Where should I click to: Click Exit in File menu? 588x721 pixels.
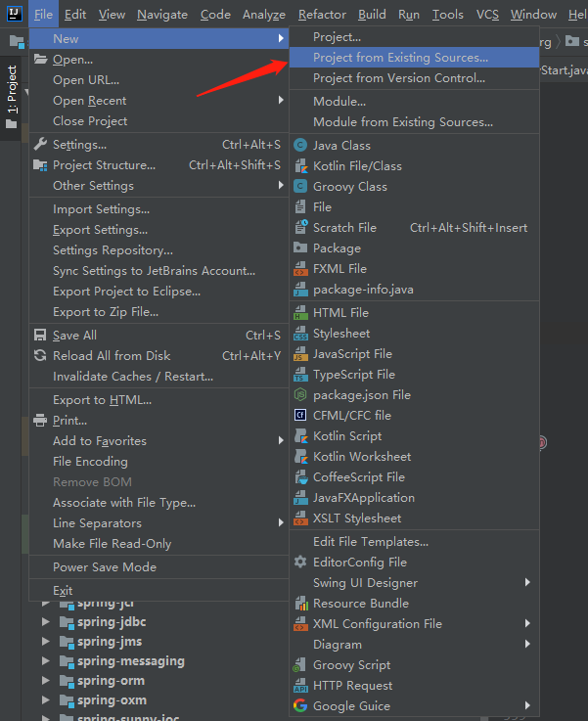tap(158, 591)
